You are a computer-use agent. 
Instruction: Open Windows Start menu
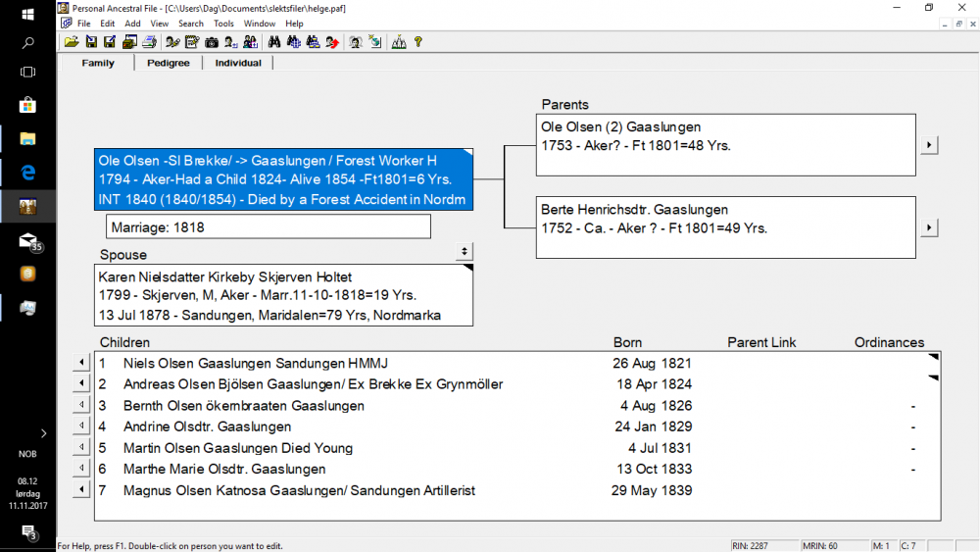(x=27, y=14)
